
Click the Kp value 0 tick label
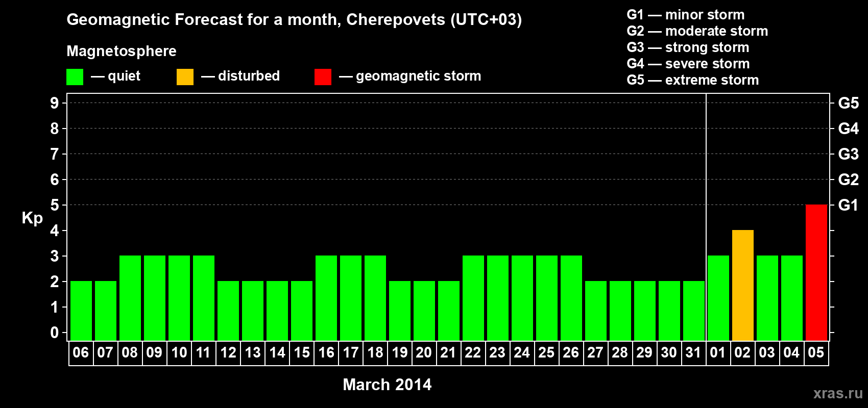55,333
